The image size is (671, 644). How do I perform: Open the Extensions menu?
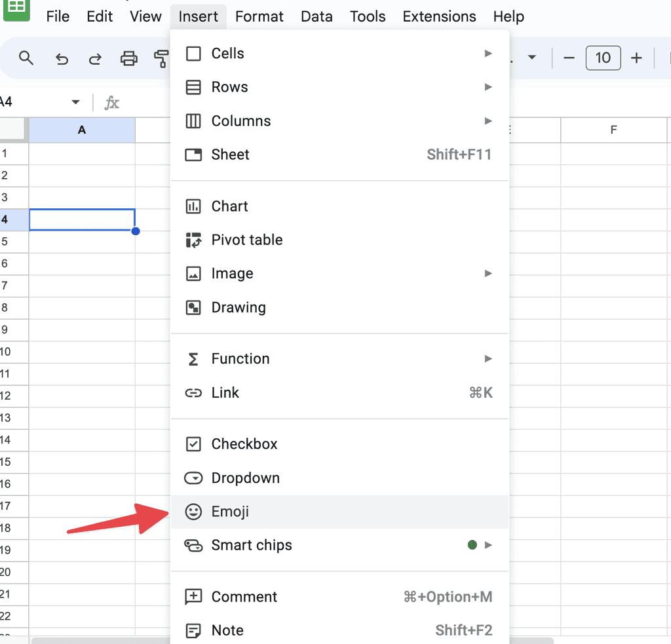(x=439, y=16)
